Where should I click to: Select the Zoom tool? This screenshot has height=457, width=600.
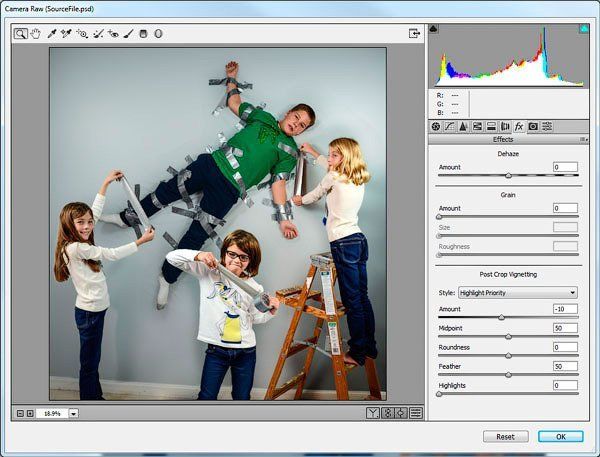20,34
